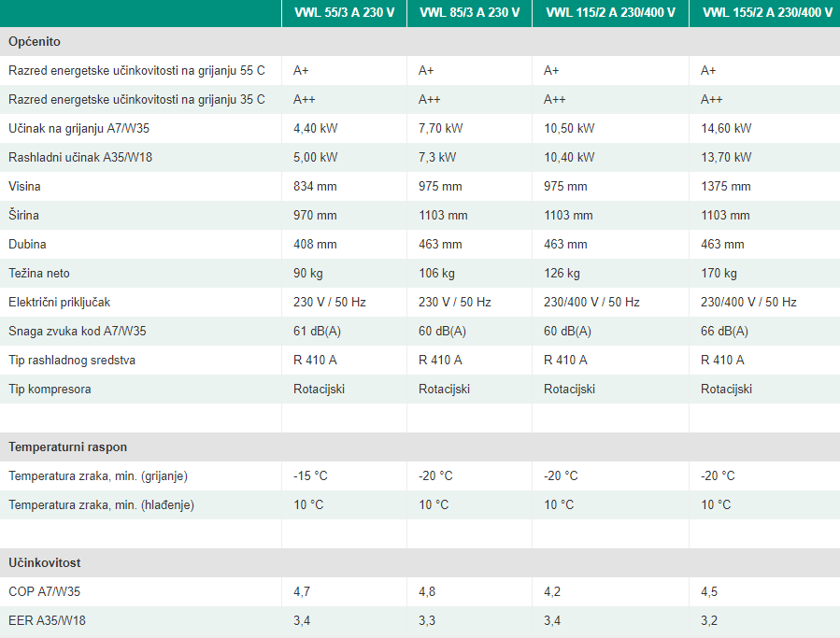
Task: Click the 126 kg weight value
Action: [562, 273]
